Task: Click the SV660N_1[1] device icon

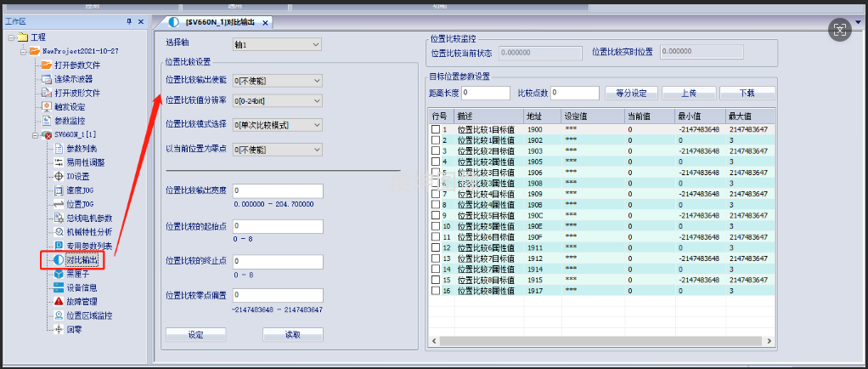Action: (47, 134)
